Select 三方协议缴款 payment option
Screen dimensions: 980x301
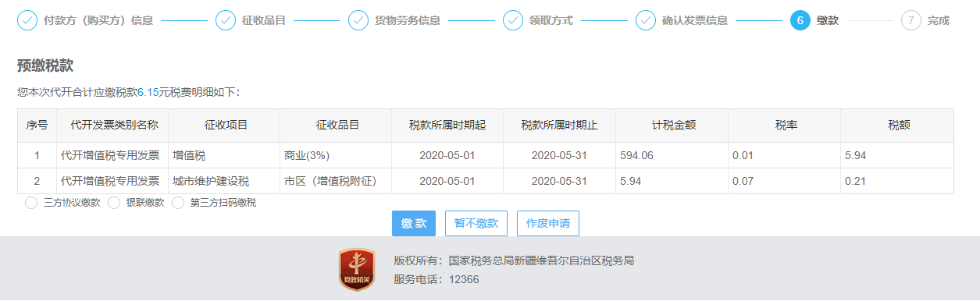tap(30, 203)
